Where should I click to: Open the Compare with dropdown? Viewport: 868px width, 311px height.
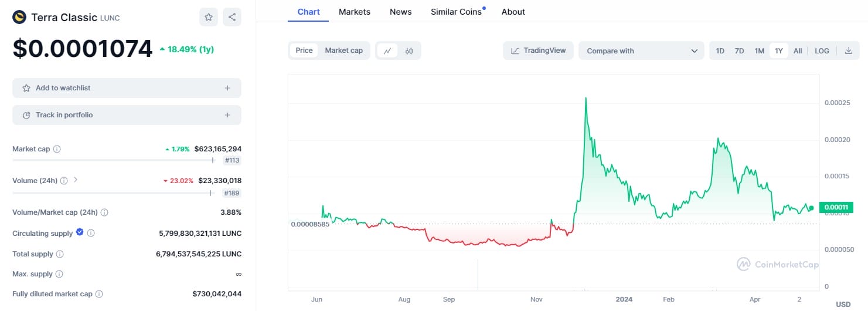[641, 51]
